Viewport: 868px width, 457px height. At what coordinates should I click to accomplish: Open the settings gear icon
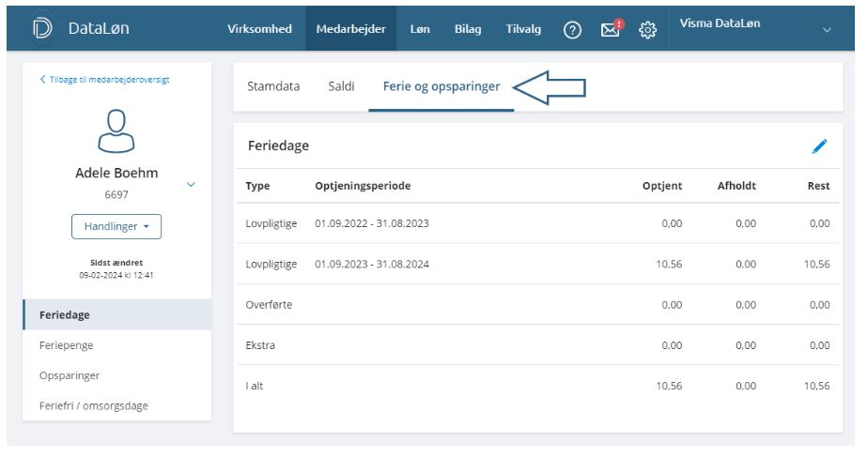pos(647,30)
